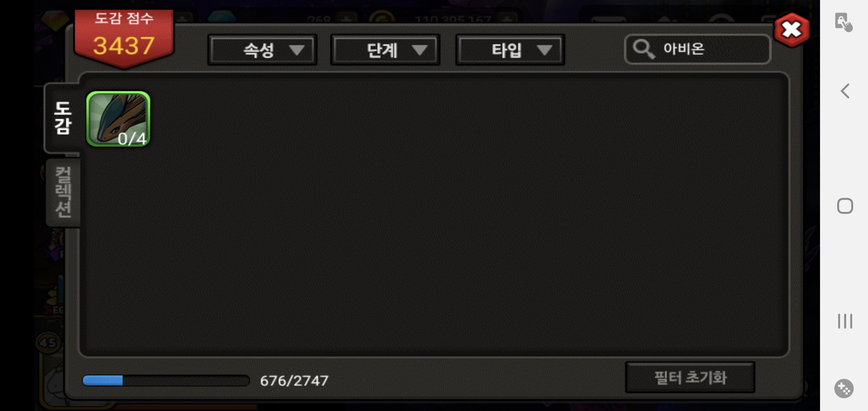The height and width of the screenshot is (411, 868).
Task: Open the 단계 stage dropdown
Action: click(385, 50)
